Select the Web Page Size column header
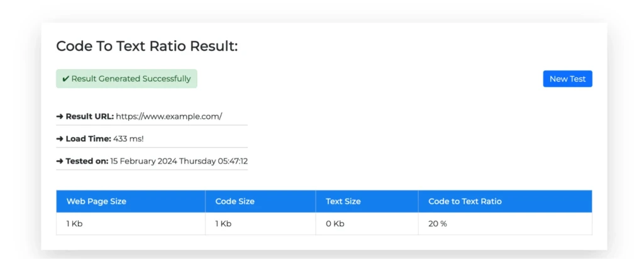The width and height of the screenshot is (644, 259). 96,201
